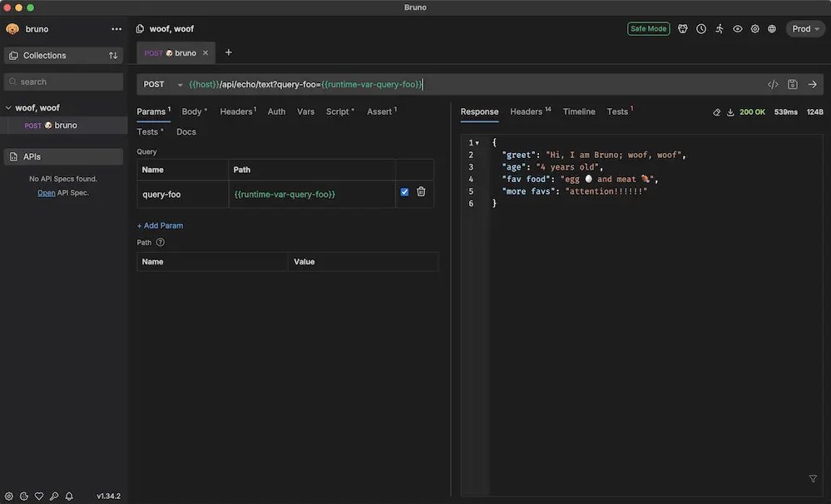Open the Script tab

point(339,111)
